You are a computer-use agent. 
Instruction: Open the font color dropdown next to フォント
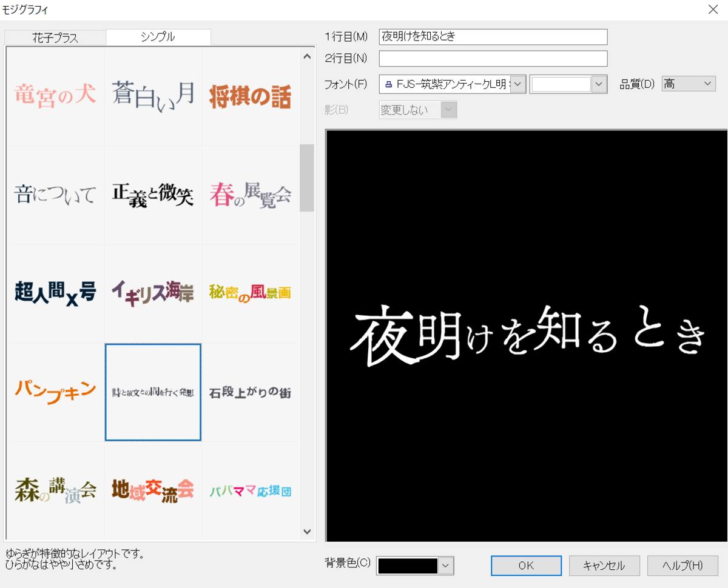600,84
